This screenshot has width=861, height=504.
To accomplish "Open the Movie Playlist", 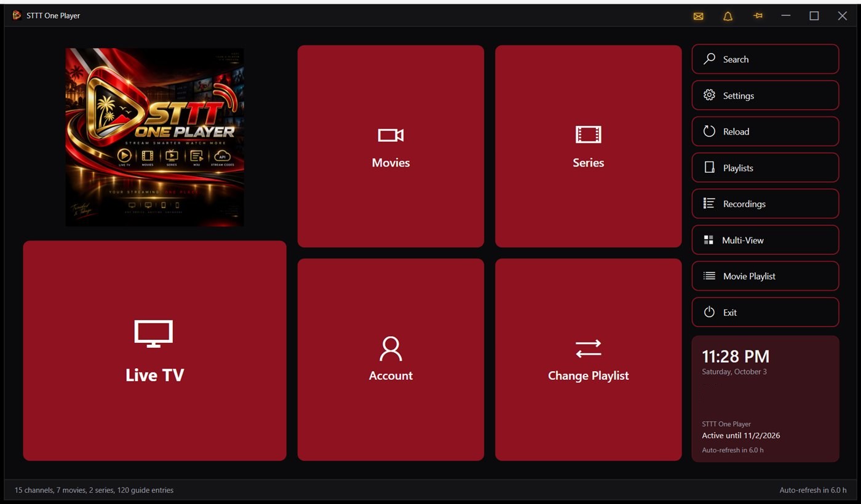I will tap(765, 276).
